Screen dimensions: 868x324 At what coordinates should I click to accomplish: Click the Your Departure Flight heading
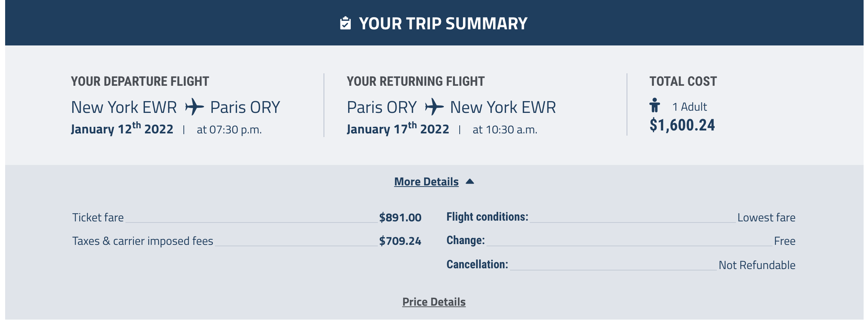pos(140,81)
